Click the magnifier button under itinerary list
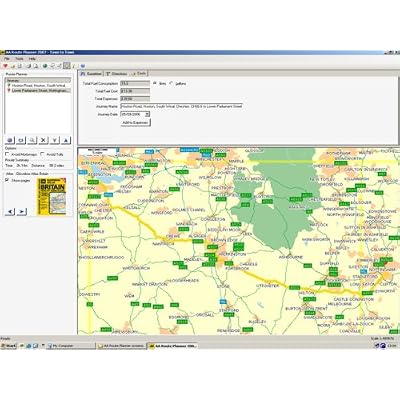 pos(32,140)
